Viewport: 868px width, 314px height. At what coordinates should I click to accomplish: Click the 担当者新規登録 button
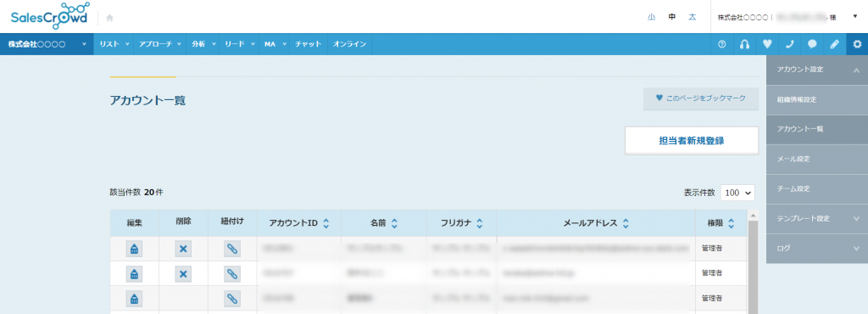pos(692,141)
